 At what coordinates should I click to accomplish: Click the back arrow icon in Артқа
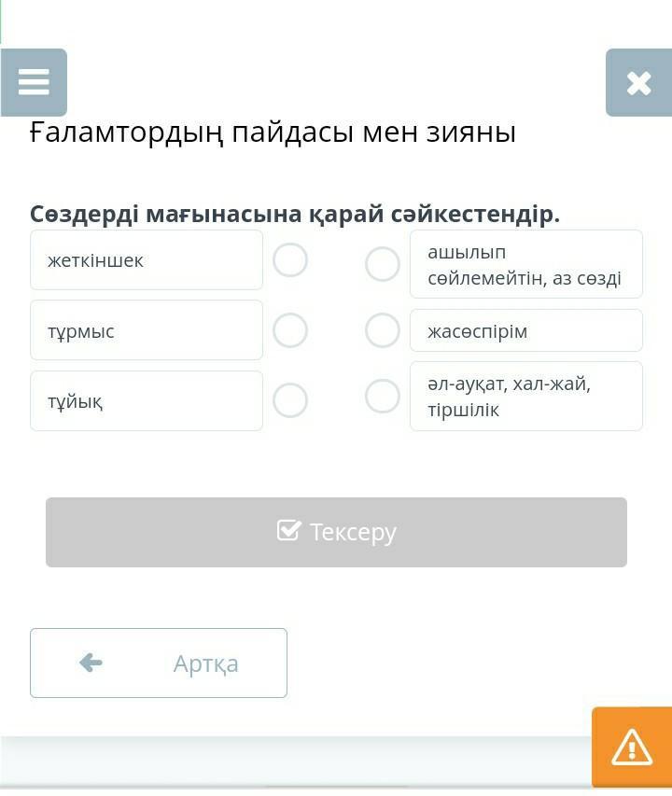(91, 663)
